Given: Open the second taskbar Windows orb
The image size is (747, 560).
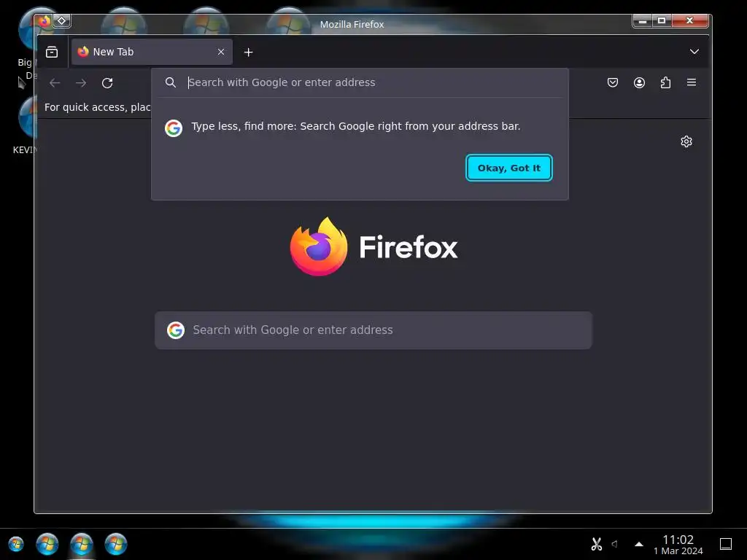Looking at the screenshot, I should 47,544.
